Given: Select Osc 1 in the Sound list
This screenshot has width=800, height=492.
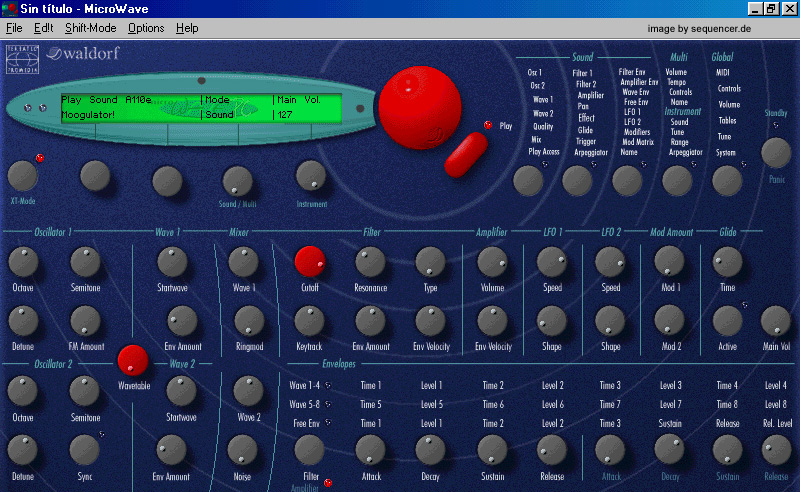Looking at the screenshot, I should pyautogui.click(x=535, y=72).
